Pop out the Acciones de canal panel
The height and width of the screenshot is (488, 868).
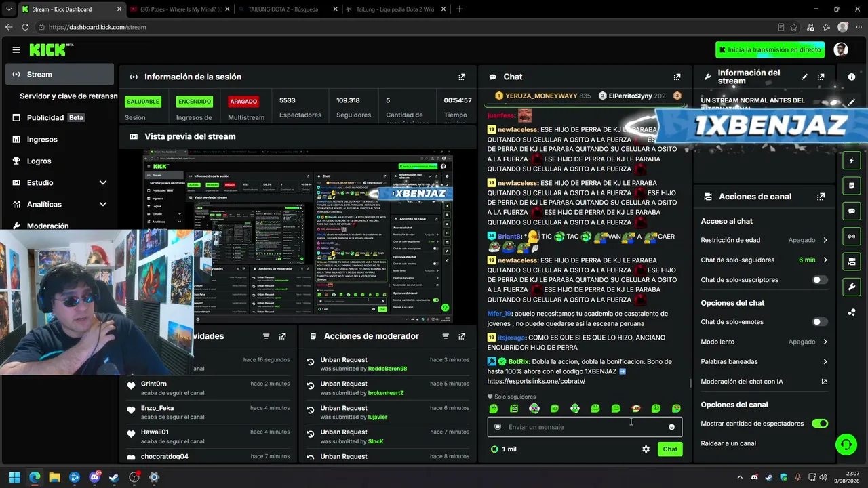click(x=821, y=197)
